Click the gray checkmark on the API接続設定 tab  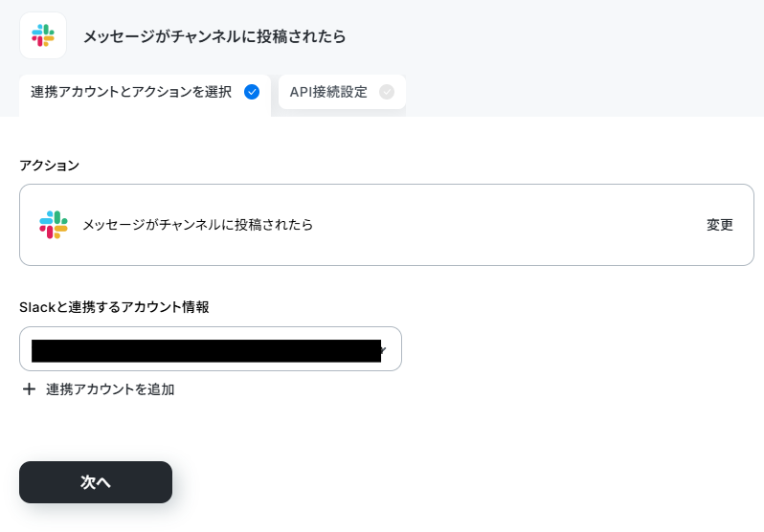(x=387, y=92)
